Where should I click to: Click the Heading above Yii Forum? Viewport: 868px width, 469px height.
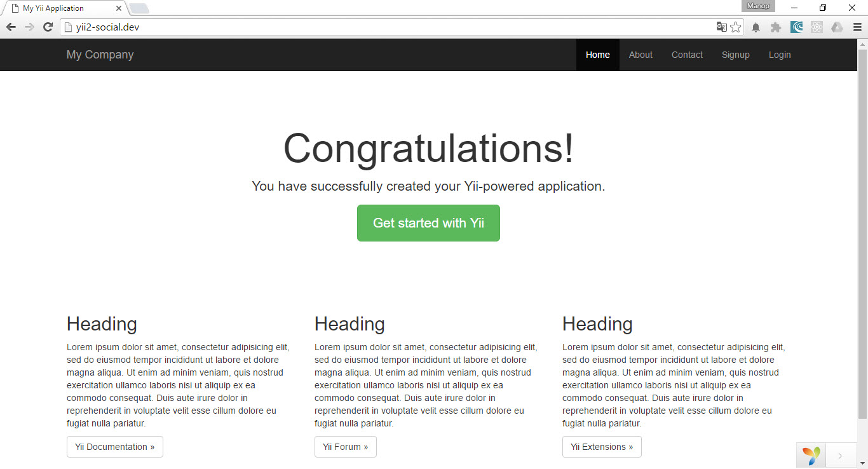click(x=349, y=324)
